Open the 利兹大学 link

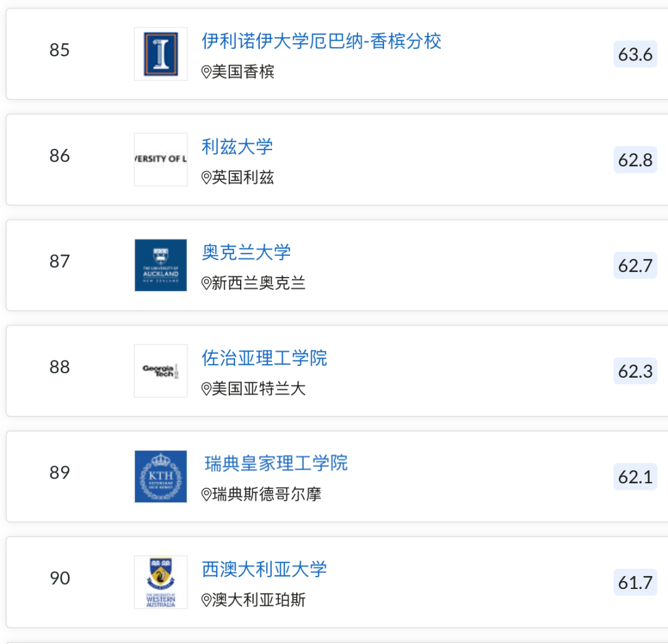(238, 146)
